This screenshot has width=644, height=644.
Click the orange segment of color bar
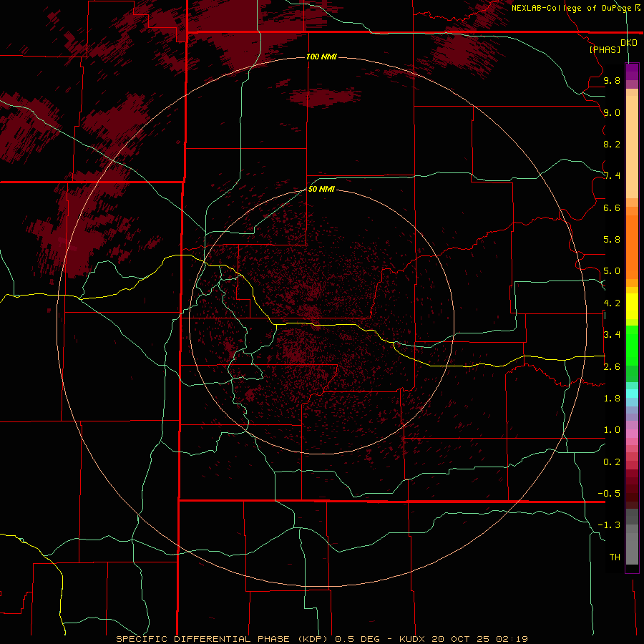click(632, 246)
